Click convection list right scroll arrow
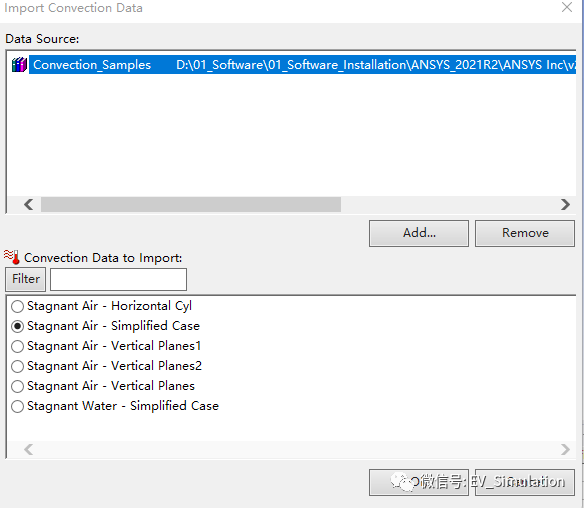Image resolution: width=584 pixels, height=508 pixels. tap(565, 450)
